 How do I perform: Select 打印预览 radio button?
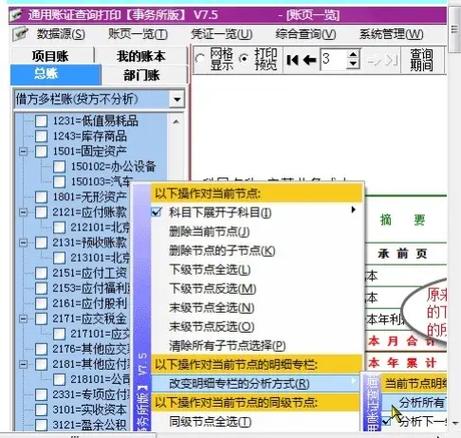[x=244, y=59]
